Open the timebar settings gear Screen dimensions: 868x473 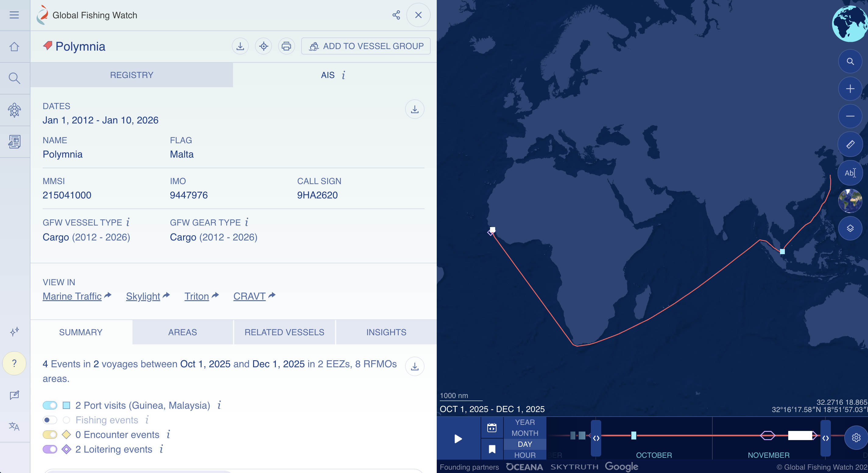[856, 438]
